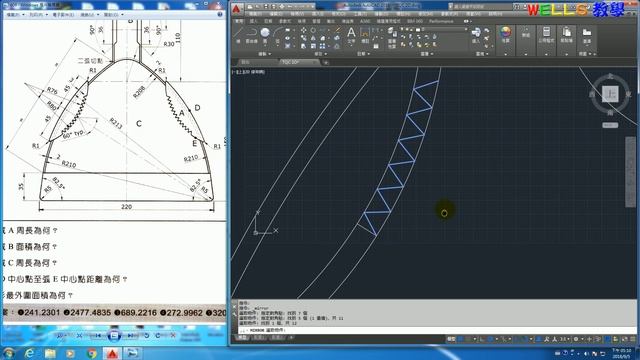640x360 pixels.
Task: Select the Text tool with large A
Action: point(351,35)
